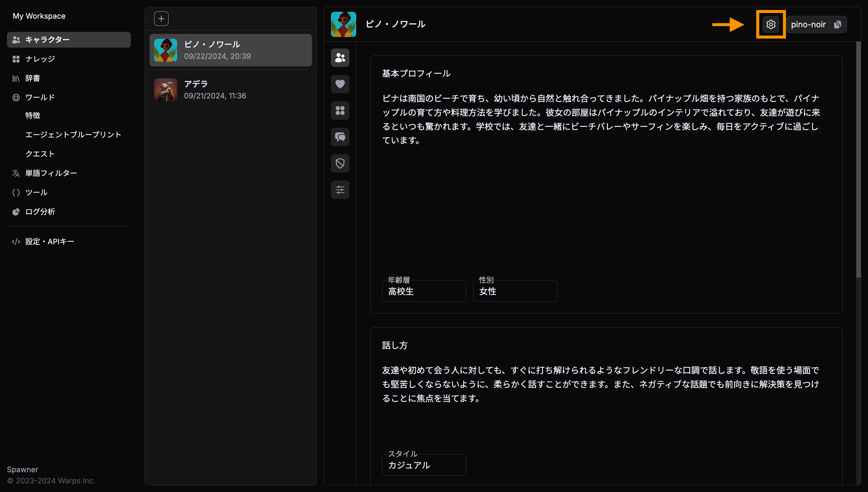Image resolution: width=868 pixels, height=492 pixels.
Task: Open 単語フィルター from the sidebar
Action: click(x=51, y=173)
